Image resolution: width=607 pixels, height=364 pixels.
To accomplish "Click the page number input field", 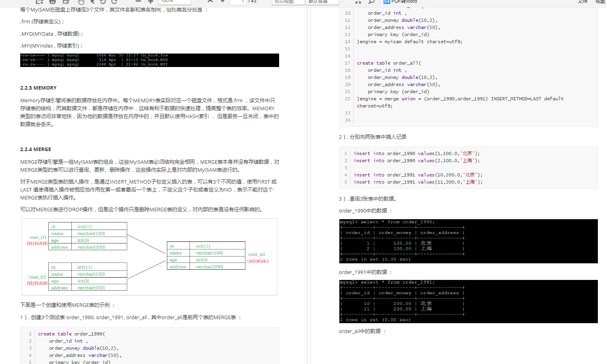I will (242, 2).
